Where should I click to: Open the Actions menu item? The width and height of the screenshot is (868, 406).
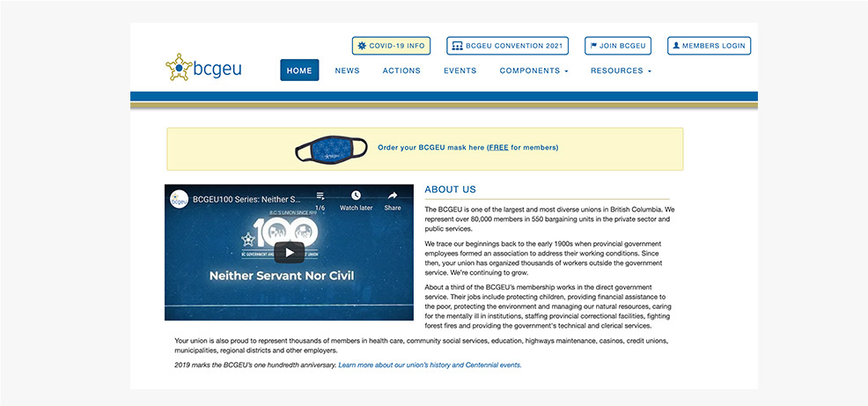click(401, 70)
